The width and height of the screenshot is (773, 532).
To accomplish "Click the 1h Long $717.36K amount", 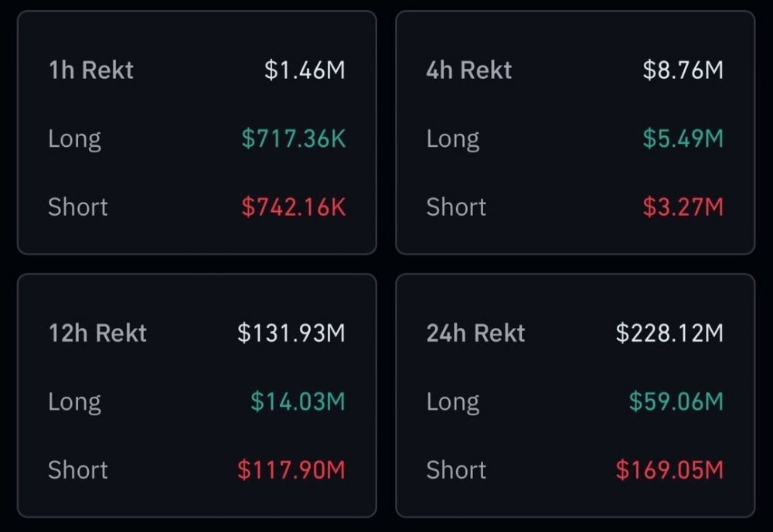I will (x=293, y=138).
